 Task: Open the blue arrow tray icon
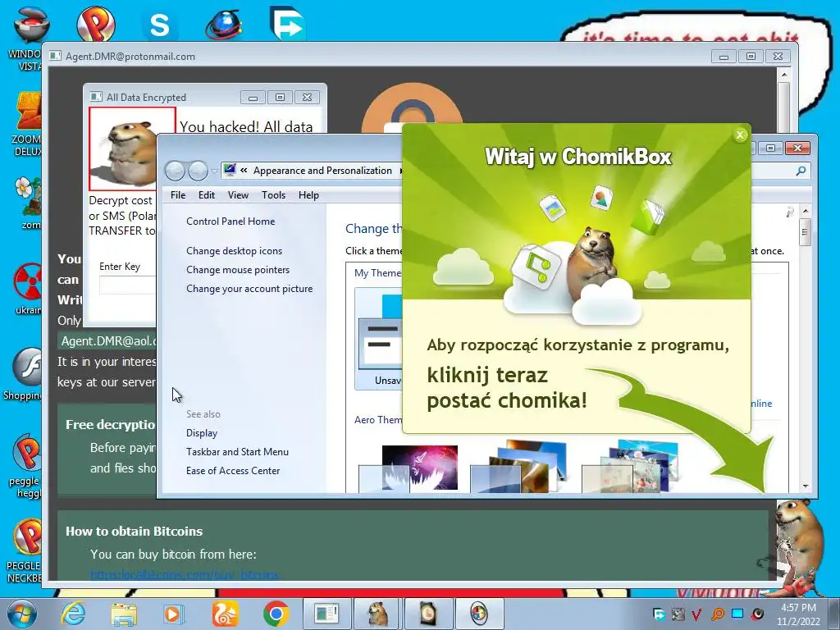point(659,614)
